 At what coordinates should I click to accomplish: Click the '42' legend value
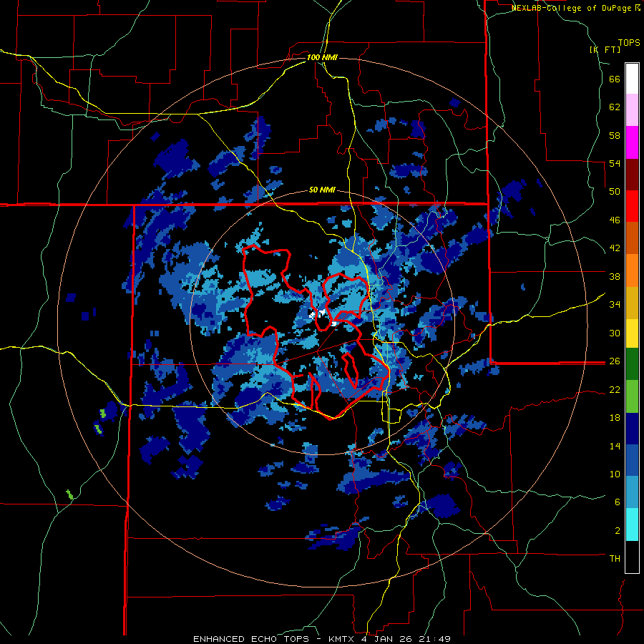click(615, 248)
